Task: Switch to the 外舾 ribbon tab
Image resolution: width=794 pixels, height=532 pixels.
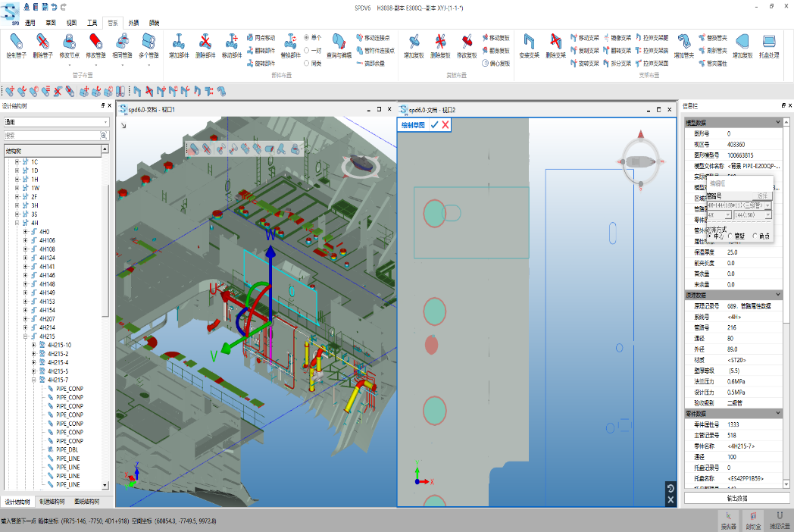Action: click(133, 23)
